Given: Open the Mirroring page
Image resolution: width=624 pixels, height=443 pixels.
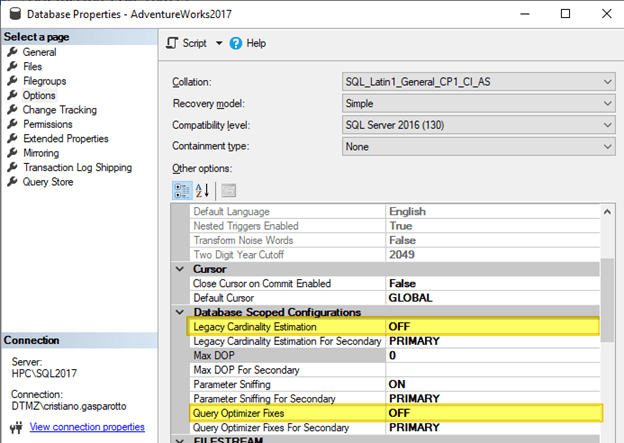Looking at the screenshot, I should tap(41, 153).
